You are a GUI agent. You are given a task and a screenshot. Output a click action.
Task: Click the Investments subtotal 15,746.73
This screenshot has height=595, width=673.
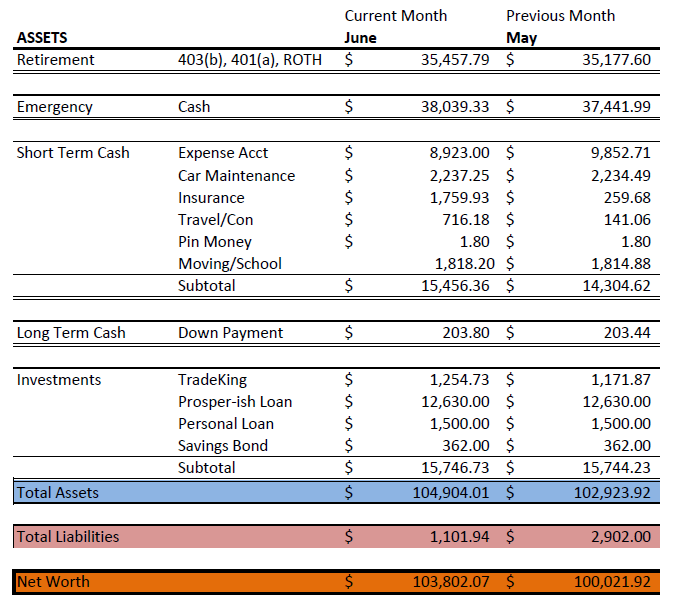(x=455, y=468)
